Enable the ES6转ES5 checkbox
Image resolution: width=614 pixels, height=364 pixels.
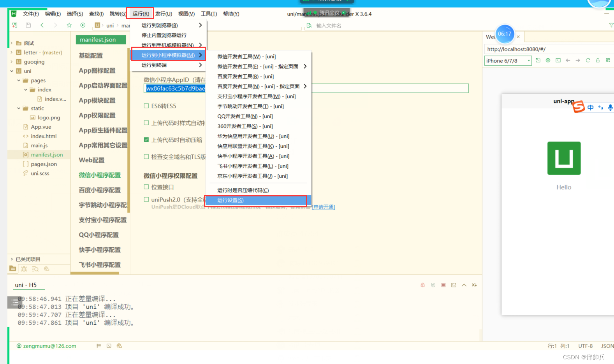click(146, 106)
